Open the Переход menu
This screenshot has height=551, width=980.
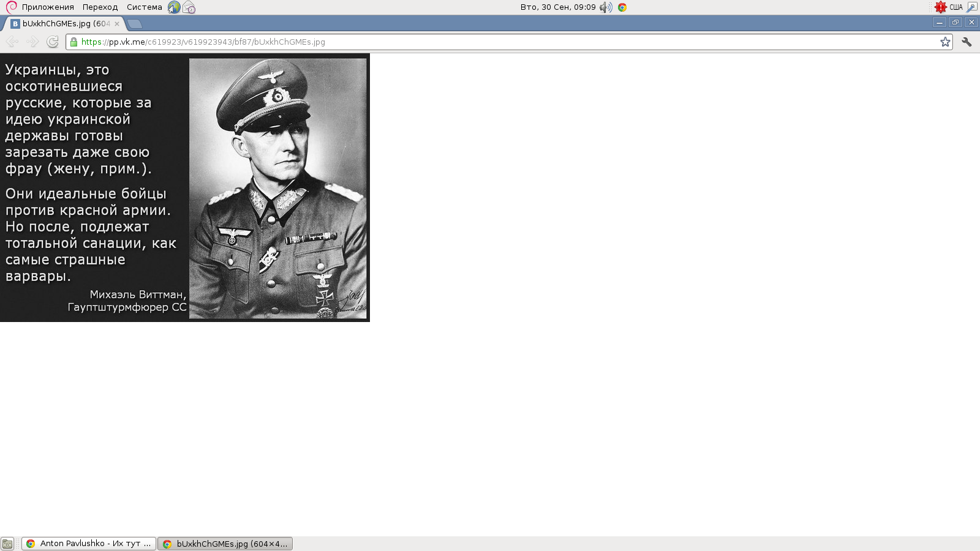pos(100,7)
